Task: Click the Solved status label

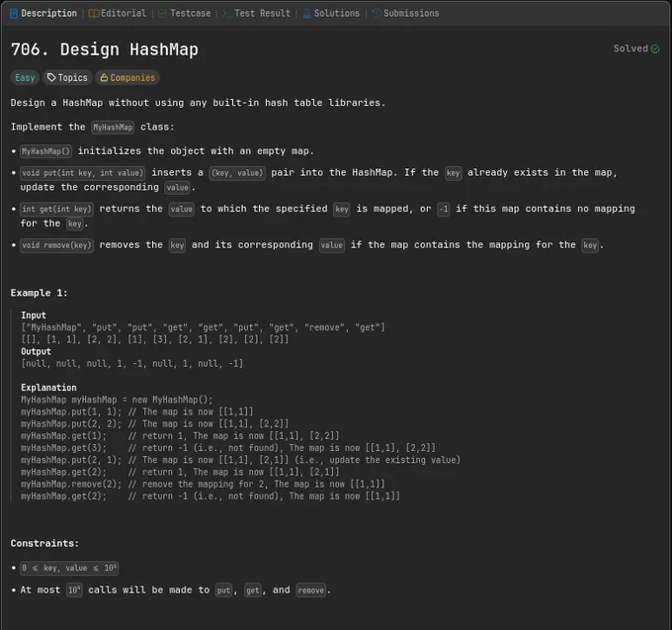Action: point(630,48)
